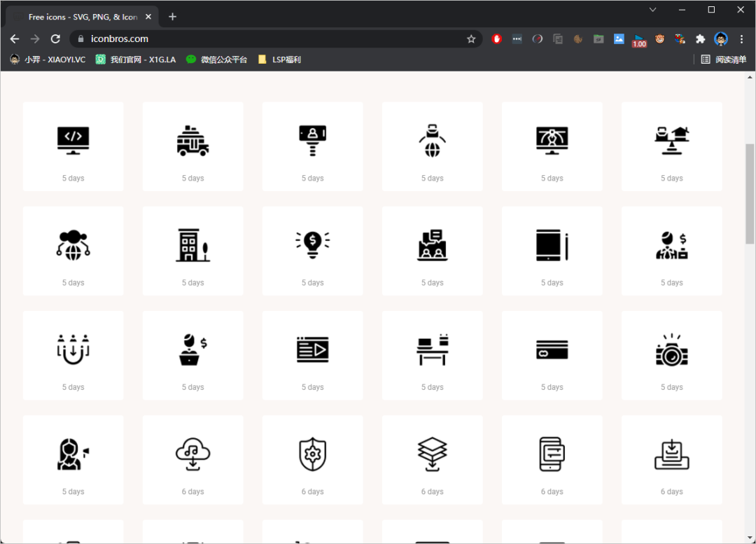Image resolution: width=756 pixels, height=544 pixels.
Task: View the site lock security info
Action: [x=81, y=39]
